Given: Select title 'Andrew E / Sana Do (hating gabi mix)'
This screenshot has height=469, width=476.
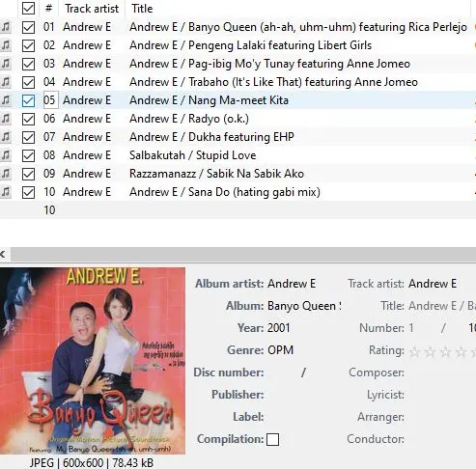Looking at the screenshot, I should tap(225, 192).
